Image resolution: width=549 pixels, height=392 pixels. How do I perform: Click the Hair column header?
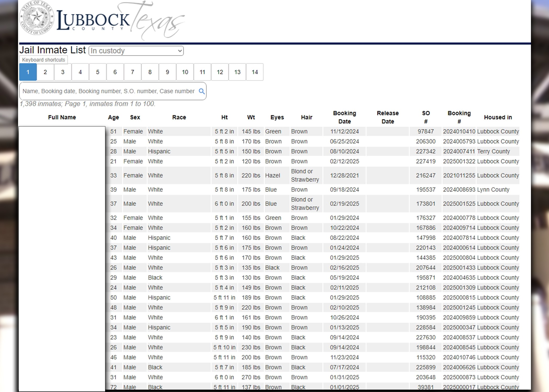coord(307,117)
